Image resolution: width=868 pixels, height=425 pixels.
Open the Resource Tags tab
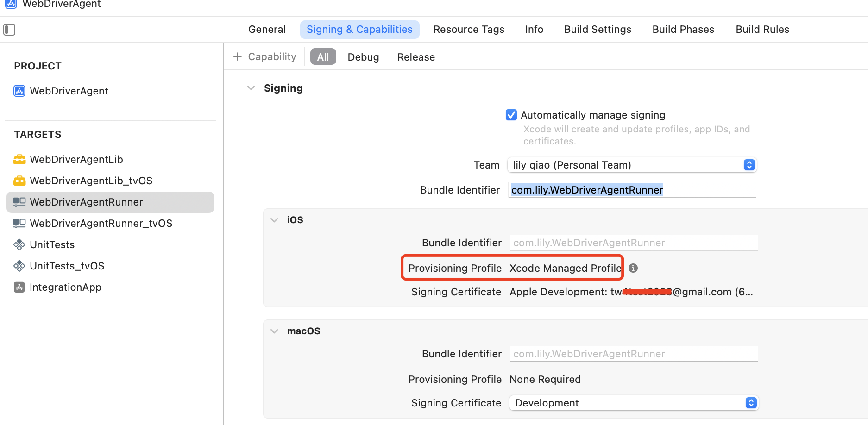tap(469, 30)
